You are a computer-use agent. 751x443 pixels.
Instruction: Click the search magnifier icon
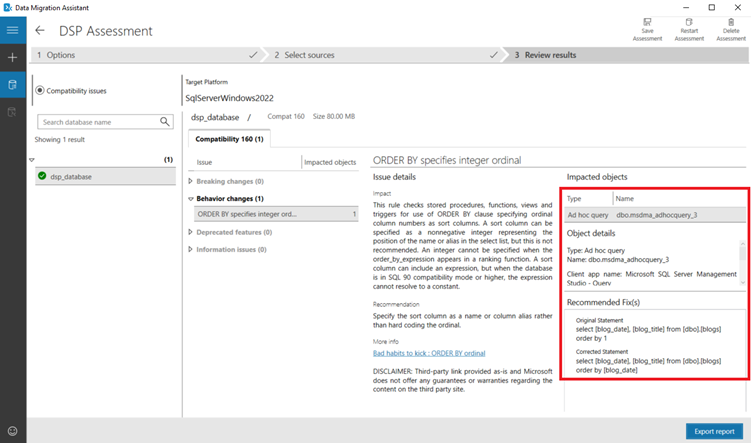(x=164, y=122)
